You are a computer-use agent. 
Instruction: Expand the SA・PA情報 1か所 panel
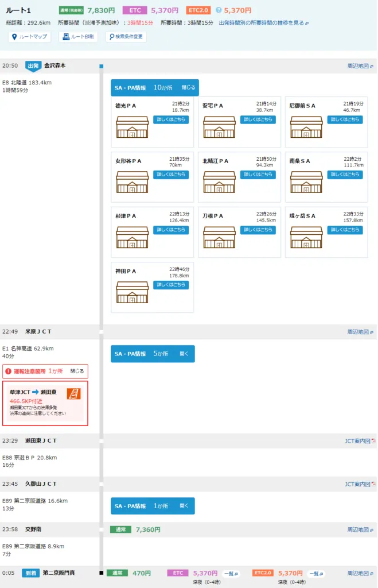153,506
